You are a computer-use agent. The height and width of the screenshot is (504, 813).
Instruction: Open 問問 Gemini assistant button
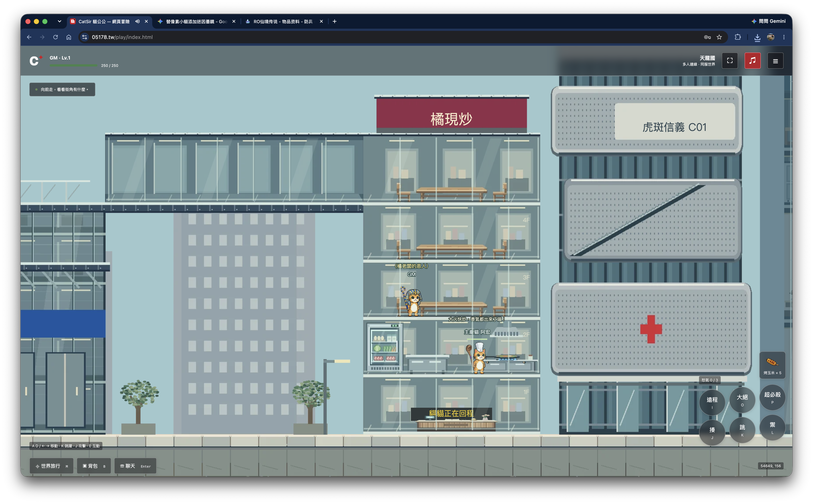[x=768, y=21]
